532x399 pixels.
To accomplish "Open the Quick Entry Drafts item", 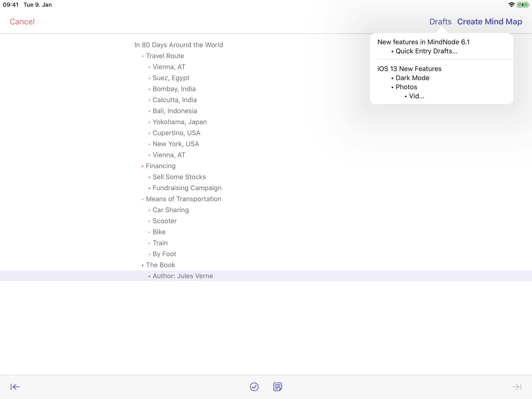I will pos(427,51).
